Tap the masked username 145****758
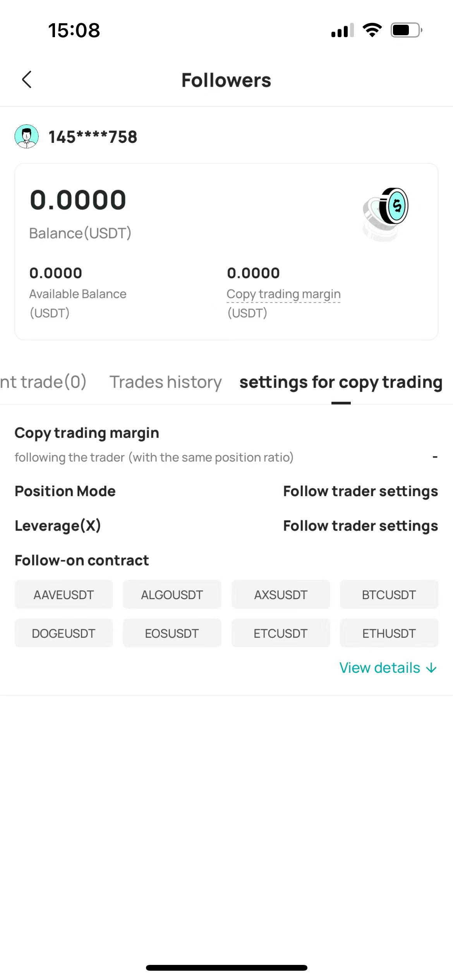453x980 pixels. click(x=93, y=137)
